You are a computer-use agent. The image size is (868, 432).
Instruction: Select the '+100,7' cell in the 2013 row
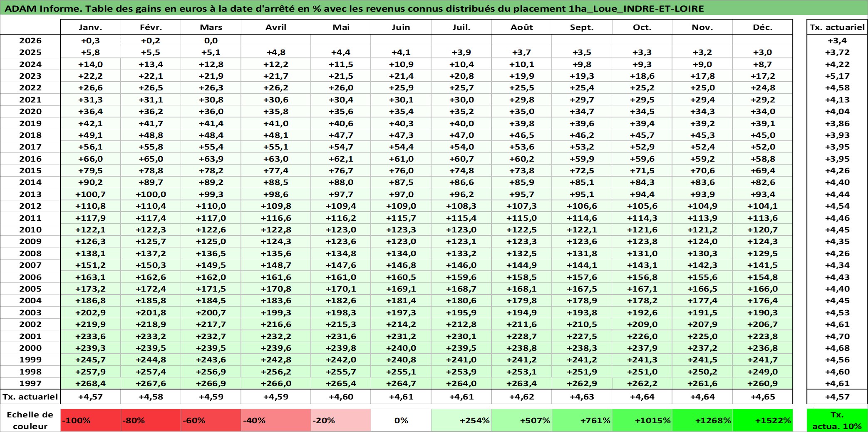[90, 194]
